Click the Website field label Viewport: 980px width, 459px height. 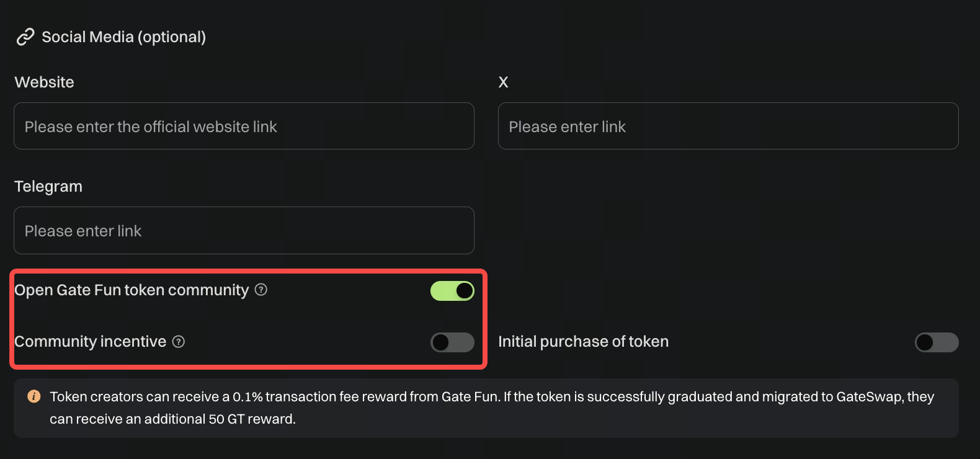[44, 82]
